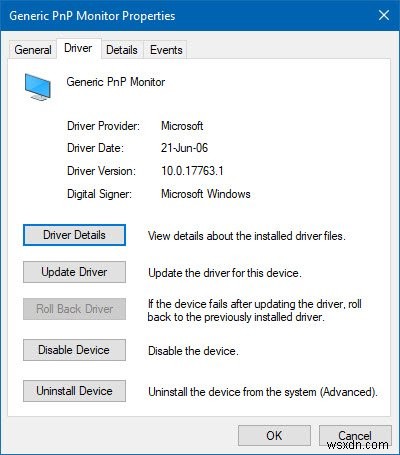Click the 'Generic PnP Monitor Properties' title bar text
The height and width of the screenshot is (455, 400).
[x=92, y=16]
